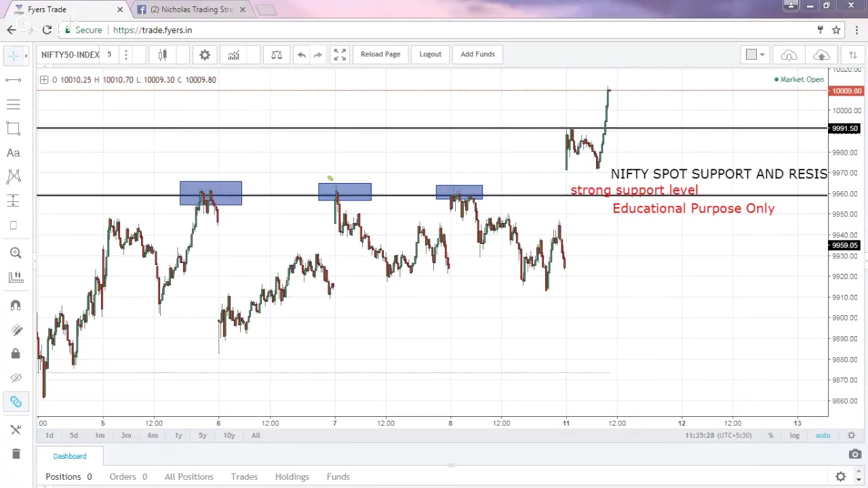Click the browser reload button
The height and width of the screenshot is (488, 868).
click(x=47, y=30)
